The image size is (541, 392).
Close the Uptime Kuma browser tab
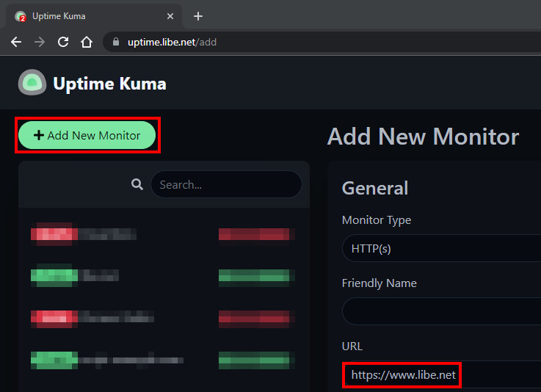click(170, 16)
